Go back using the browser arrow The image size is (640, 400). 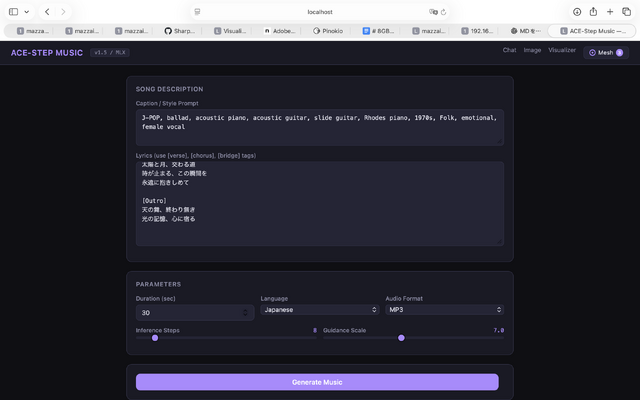click(x=47, y=11)
